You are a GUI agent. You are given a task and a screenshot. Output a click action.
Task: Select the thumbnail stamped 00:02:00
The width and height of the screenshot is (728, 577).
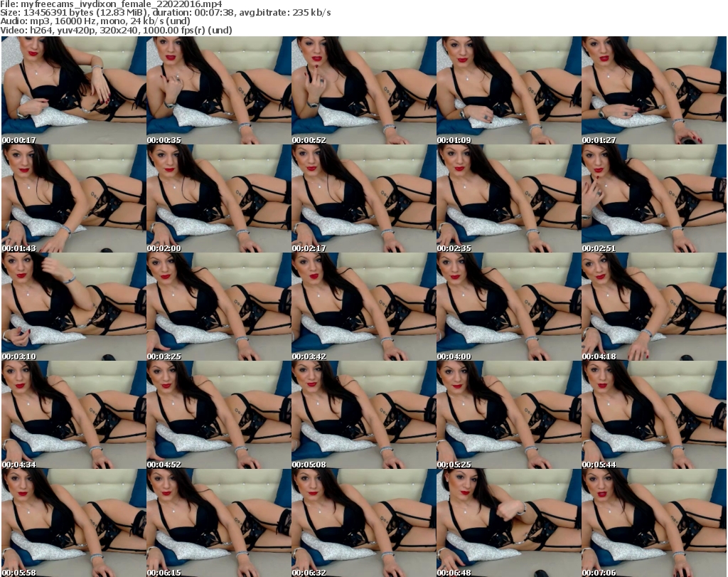pos(219,198)
